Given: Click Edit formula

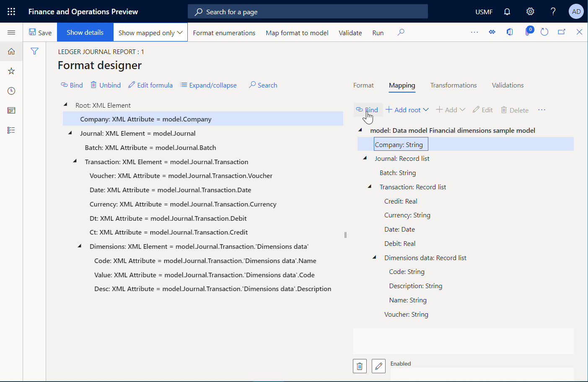Looking at the screenshot, I should tap(150, 85).
